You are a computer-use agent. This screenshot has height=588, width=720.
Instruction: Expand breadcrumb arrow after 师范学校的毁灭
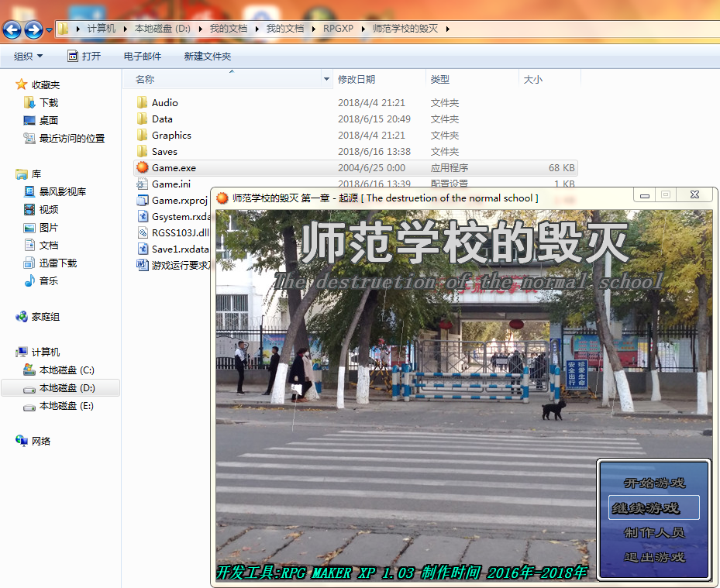(448, 29)
